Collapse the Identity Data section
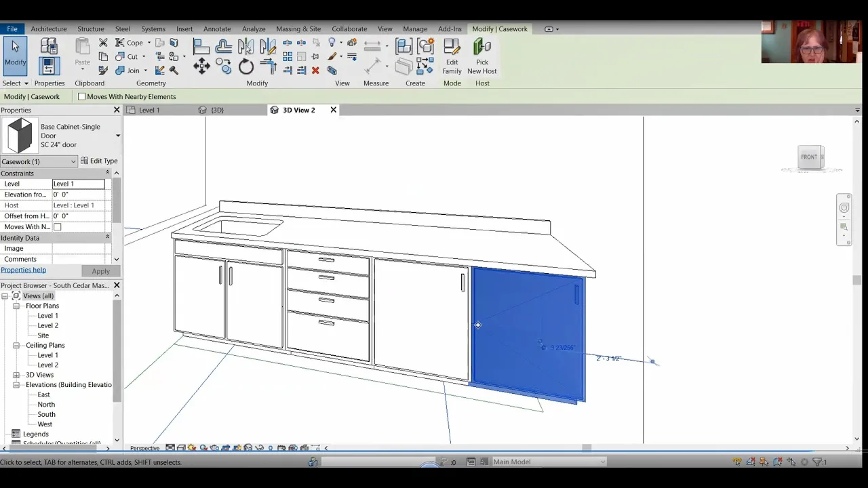Image resolution: width=868 pixels, height=488 pixels. (107, 237)
